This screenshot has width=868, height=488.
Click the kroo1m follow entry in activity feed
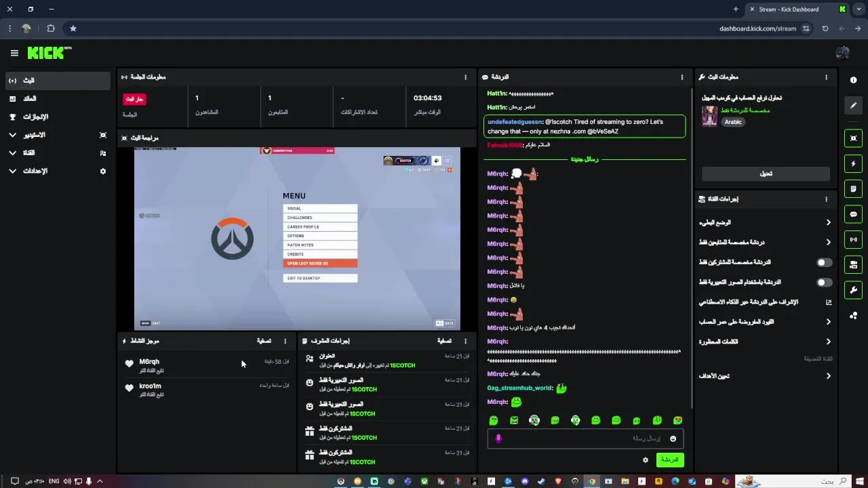[207, 390]
